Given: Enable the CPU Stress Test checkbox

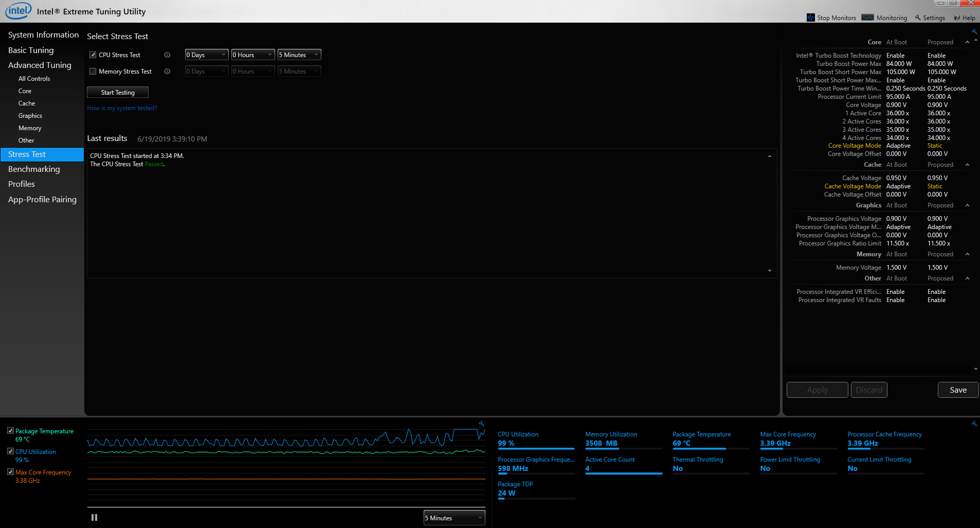Looking at the screenshot, I should coord(93,55).
